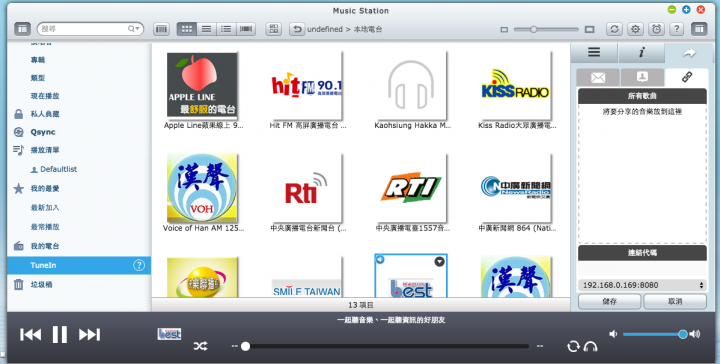Refresh the music library
Viewport: 720px width, 364px height.
pos(614,29)
